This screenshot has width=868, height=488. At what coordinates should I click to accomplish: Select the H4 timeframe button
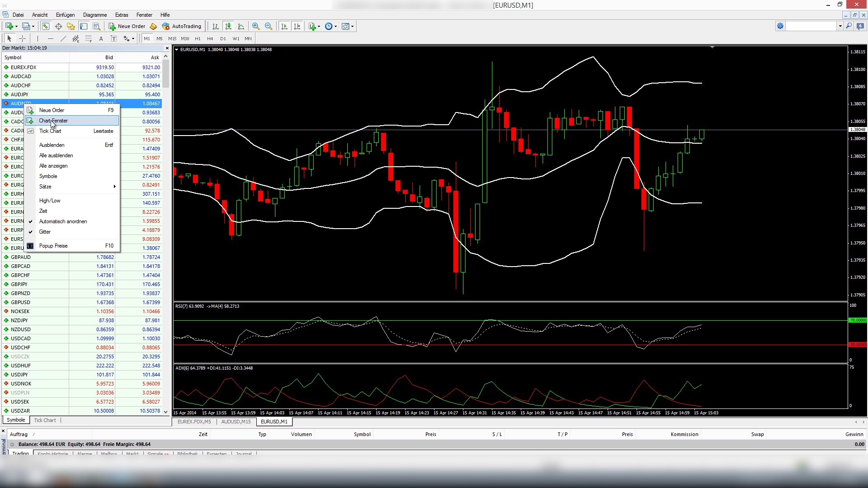pyautogui.click(x=210, y=38)
